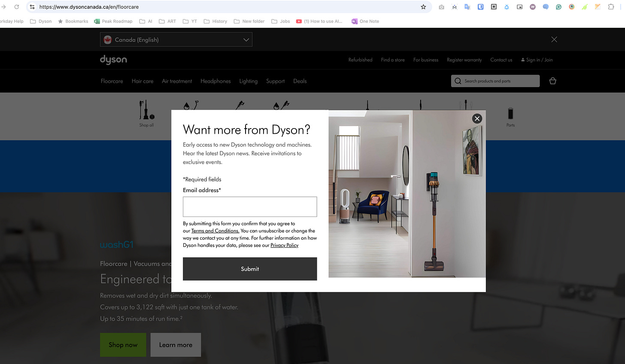Click the Shop now button

point(123,345)
